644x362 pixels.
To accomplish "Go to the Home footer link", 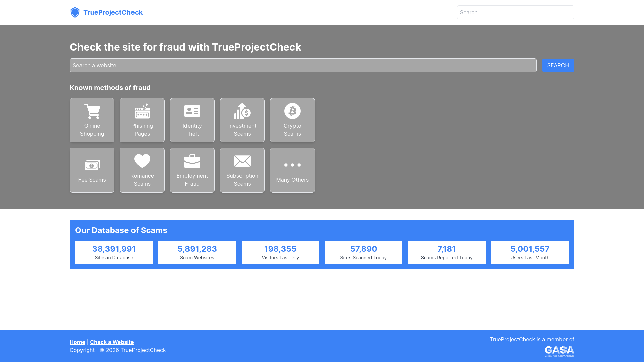I will (x=77, y=342).
